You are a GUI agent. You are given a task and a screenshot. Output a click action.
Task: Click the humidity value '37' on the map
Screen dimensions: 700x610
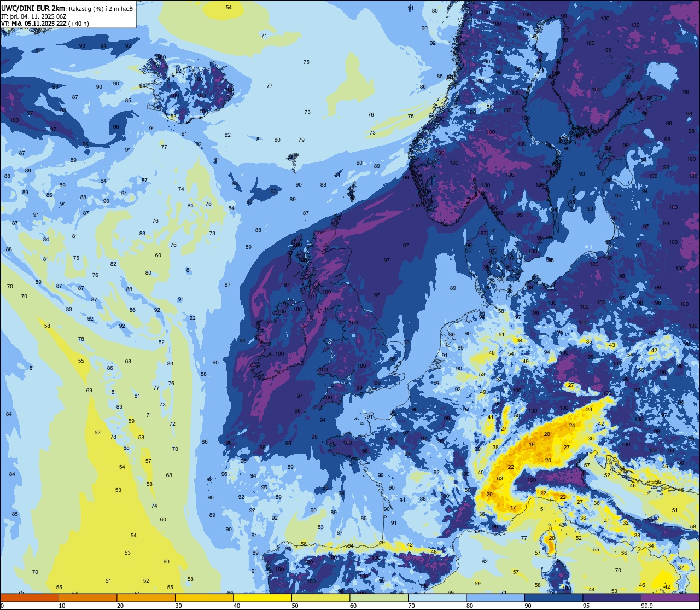click(681, 567)
